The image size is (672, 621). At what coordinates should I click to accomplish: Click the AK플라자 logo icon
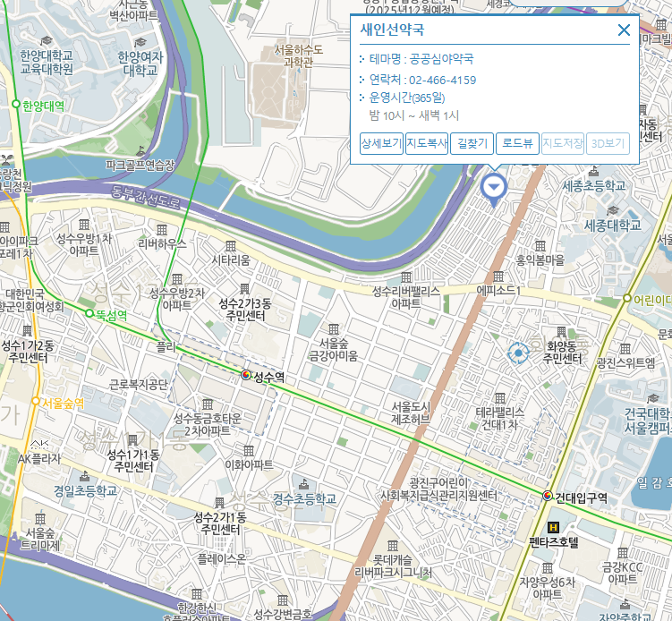point(39,445)
